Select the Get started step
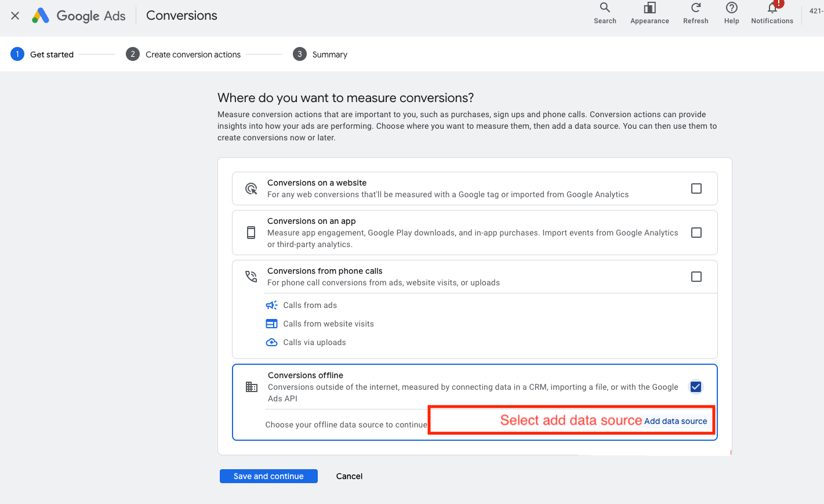This screenshot has height=504, width=824. (51, 55)
